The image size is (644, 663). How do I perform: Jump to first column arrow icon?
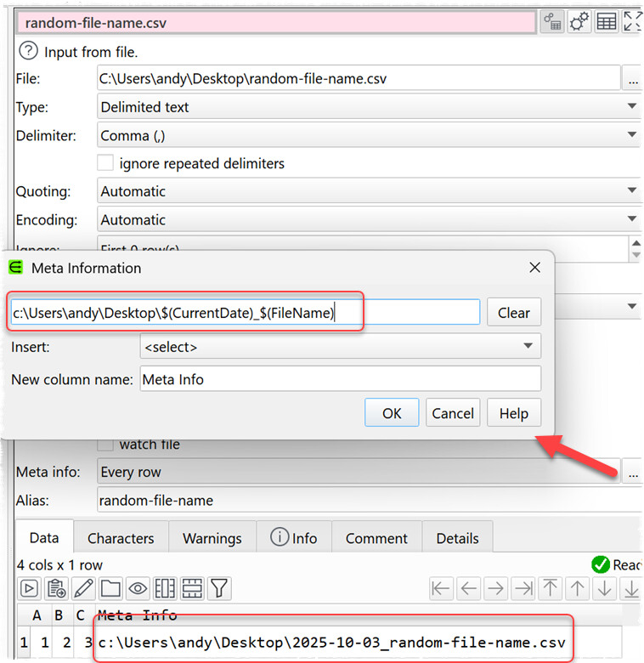(441, 588)
